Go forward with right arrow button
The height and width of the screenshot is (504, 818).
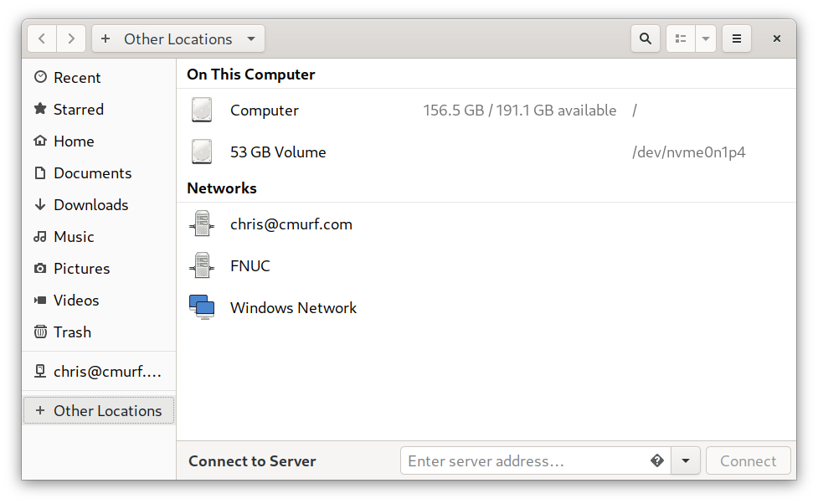pyautogui.click(x=71, y=39)
